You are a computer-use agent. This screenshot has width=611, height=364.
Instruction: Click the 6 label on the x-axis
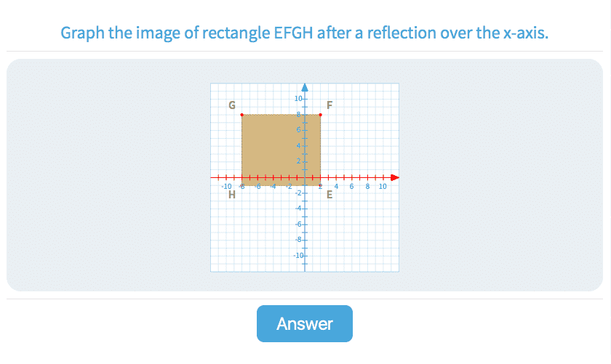click(x=352, y=186)
